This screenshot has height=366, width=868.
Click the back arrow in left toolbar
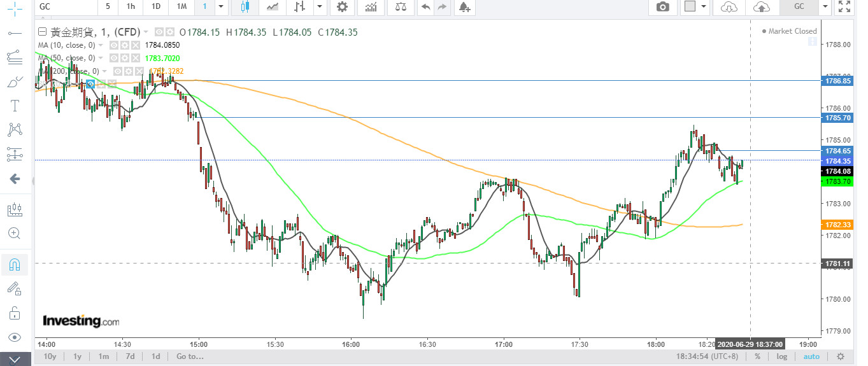(14, 179)
